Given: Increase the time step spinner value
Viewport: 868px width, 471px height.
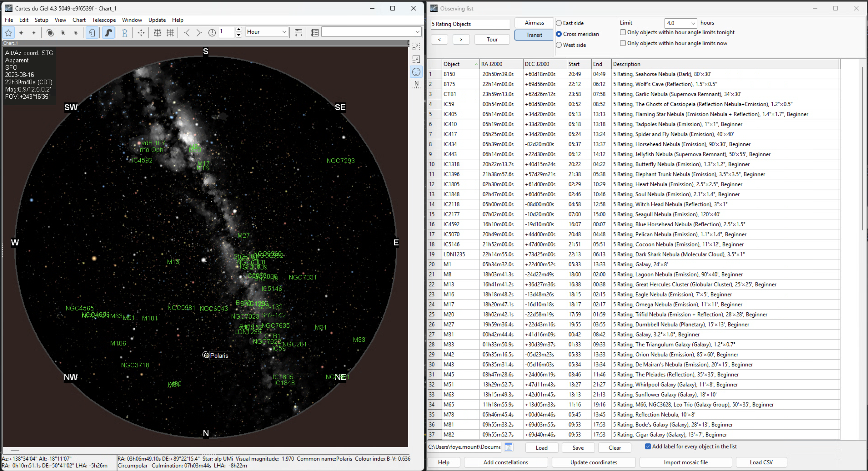Looking at the screenshot, I should coord(238,29).
